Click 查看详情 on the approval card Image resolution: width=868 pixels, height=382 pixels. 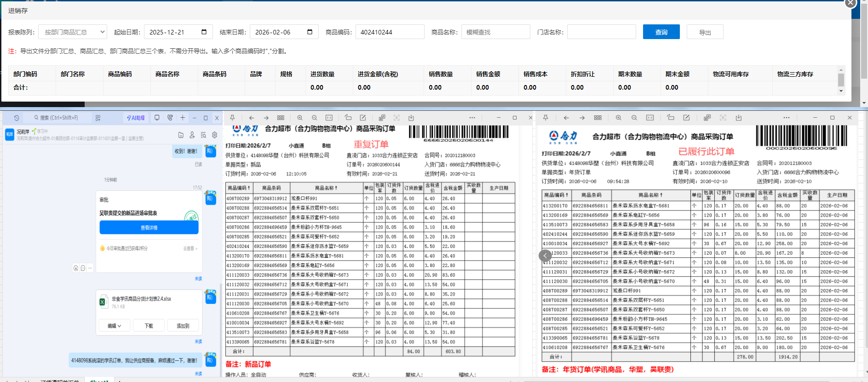tap(149, 228)
